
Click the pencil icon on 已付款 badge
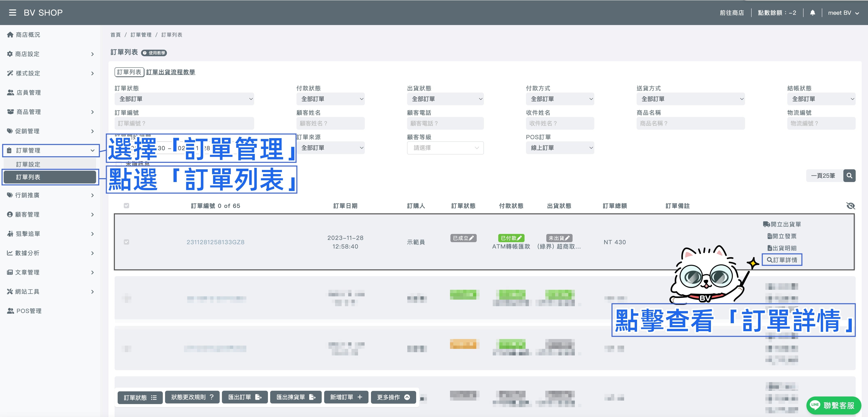(519, 238)
